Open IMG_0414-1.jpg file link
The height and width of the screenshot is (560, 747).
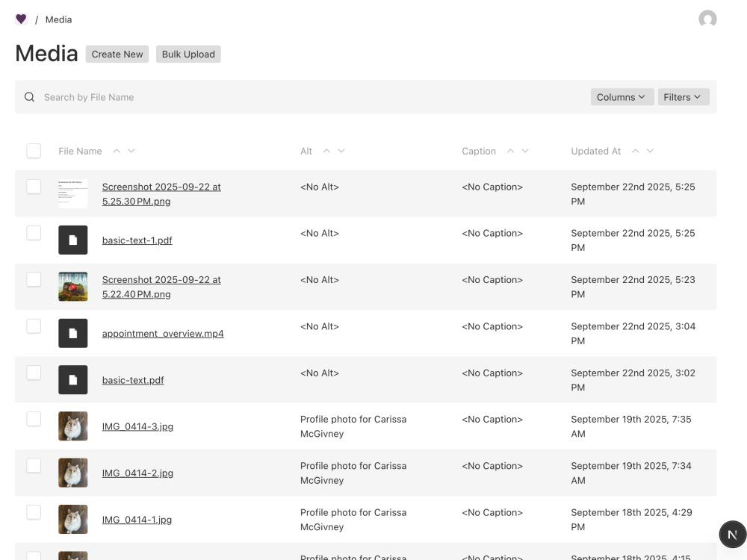[137, 520]
